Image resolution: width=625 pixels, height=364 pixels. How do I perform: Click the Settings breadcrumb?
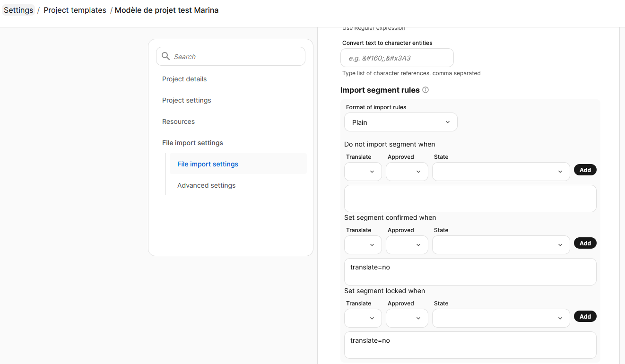point(18,10)
